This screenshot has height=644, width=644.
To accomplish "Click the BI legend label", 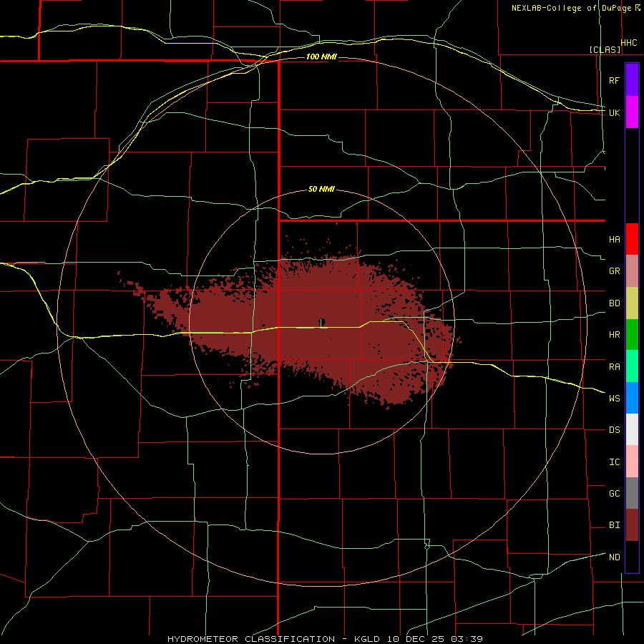I will point(614,525).
